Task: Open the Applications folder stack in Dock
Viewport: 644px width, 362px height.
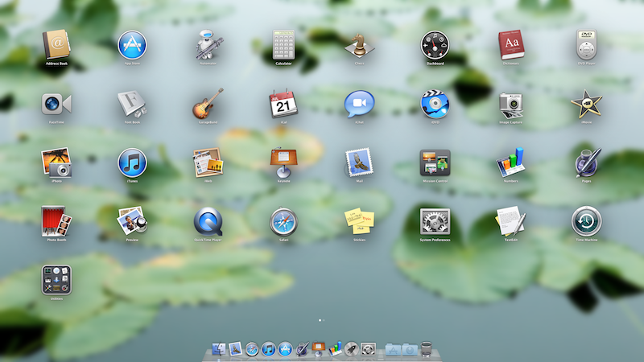Action: point(393,350)
